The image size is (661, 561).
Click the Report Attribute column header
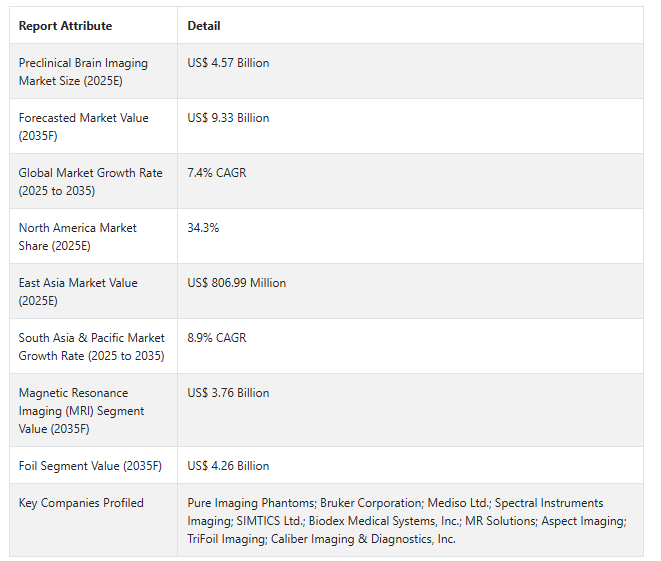pos(65,26)
